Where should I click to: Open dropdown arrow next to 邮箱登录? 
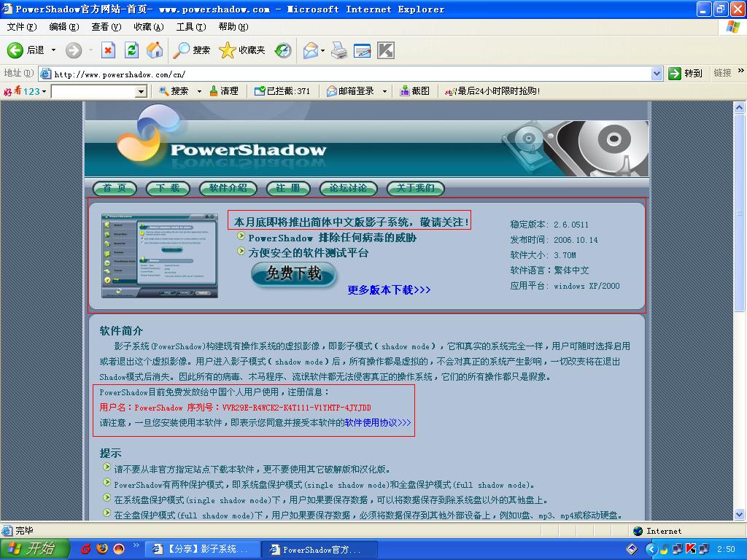point(384,91)
